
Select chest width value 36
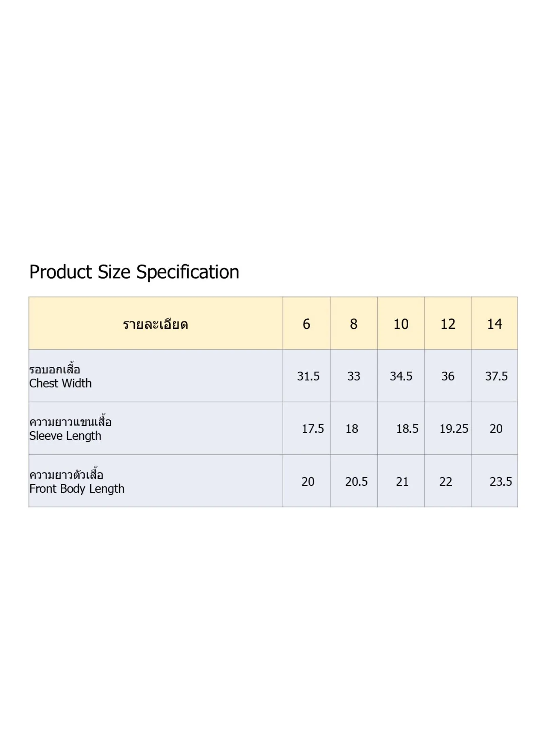click(x=448, y=376)
